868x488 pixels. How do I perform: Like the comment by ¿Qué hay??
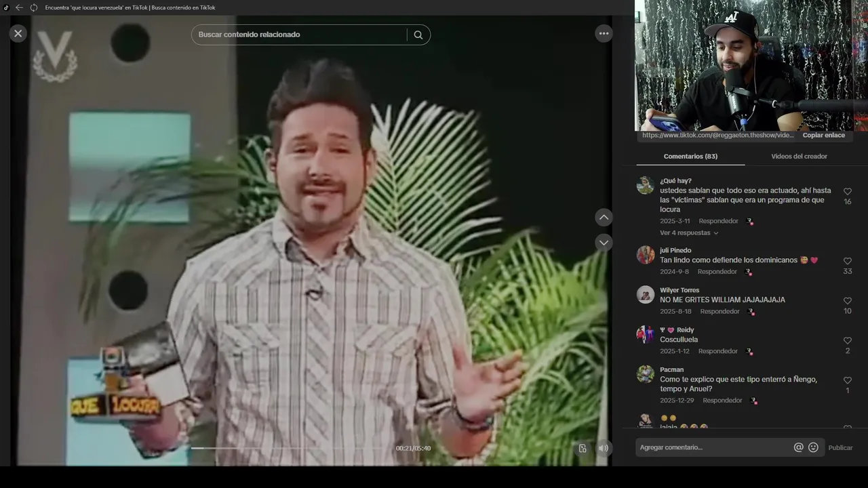click(847, 192)
